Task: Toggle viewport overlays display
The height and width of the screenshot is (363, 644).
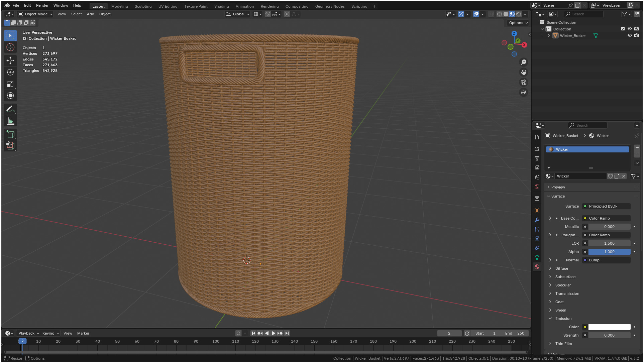Action: (x=476, y=14)
